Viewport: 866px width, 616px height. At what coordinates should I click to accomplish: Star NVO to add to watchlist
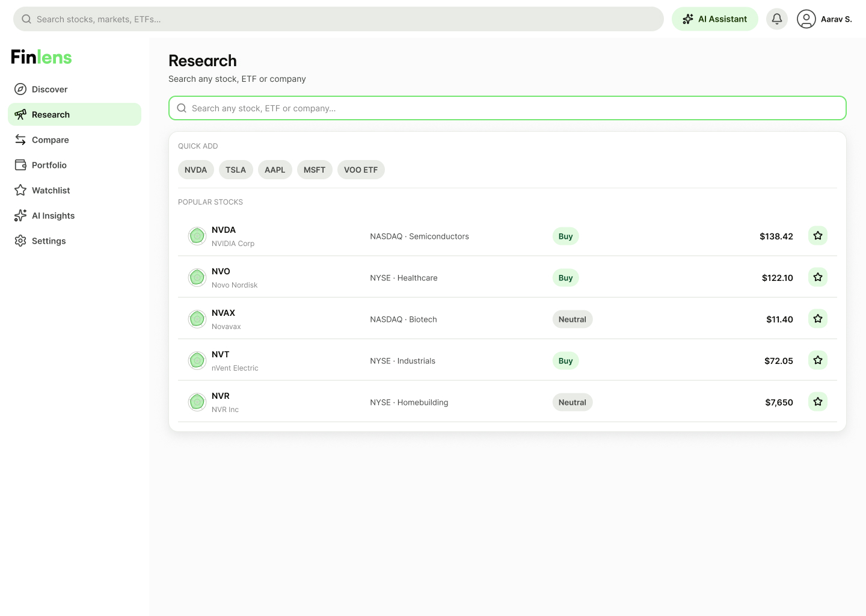[818, 277]
